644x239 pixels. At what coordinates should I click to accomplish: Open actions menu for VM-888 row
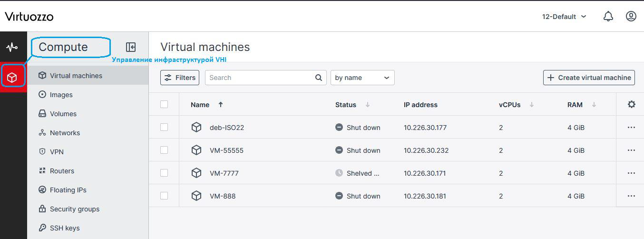point(631,196)
